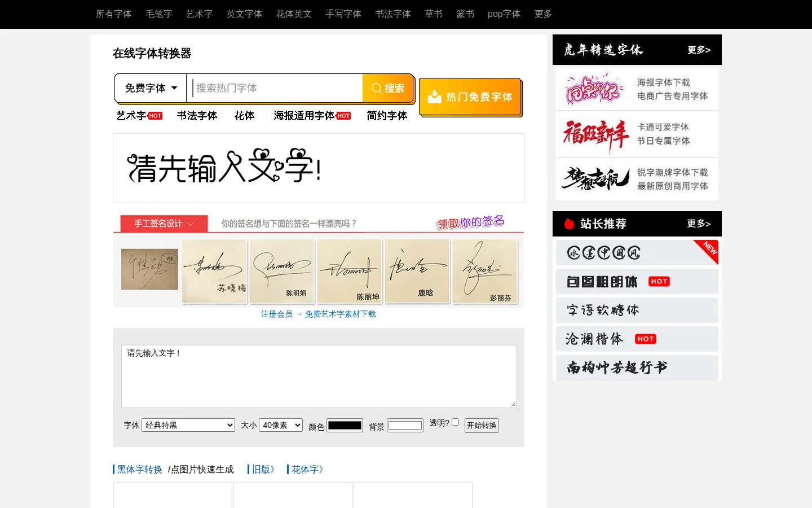The width and height of the screenshot is (812, 508).
Task: Open the 字语软糖体 font banner
Action: [x=637, y=310]
